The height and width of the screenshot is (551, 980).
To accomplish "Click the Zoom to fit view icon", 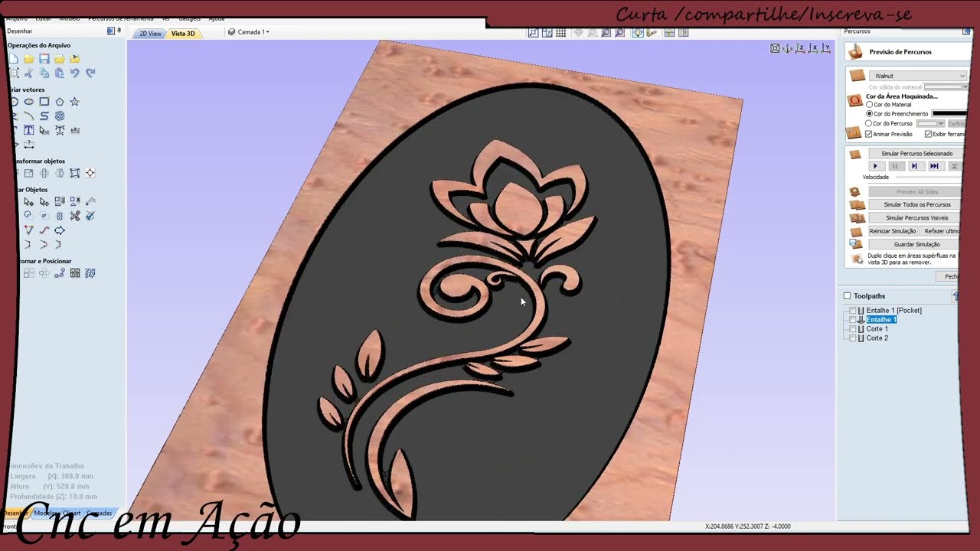I will click(x=775, y=48).
